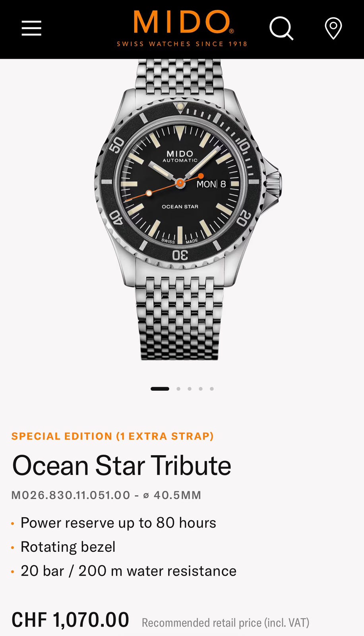
Task: Click the Swiss Watches Since 1918 tagline
Action: coord(182,44)
